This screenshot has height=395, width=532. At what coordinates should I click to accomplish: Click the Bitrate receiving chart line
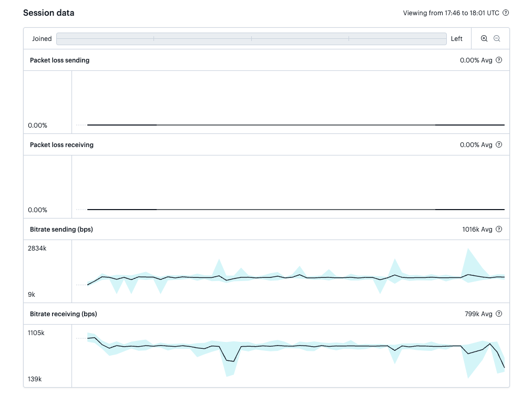click(x=296, y=346)
